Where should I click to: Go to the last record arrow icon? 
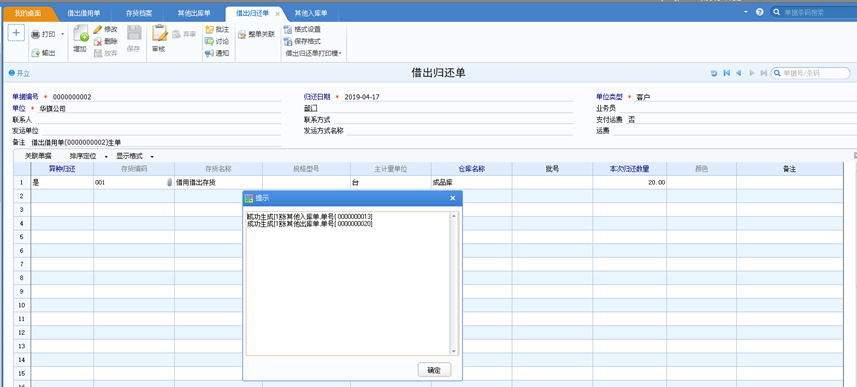tap(764, 73)
